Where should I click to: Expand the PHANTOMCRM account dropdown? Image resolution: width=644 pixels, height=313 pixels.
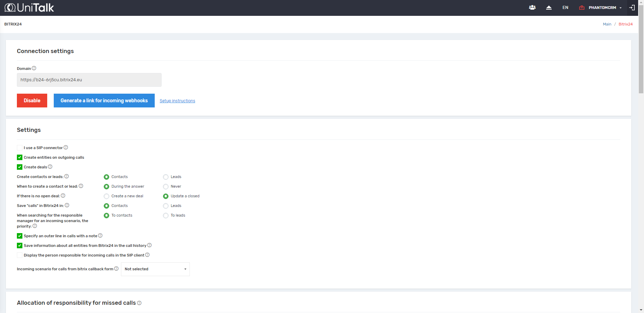point(605,8)
